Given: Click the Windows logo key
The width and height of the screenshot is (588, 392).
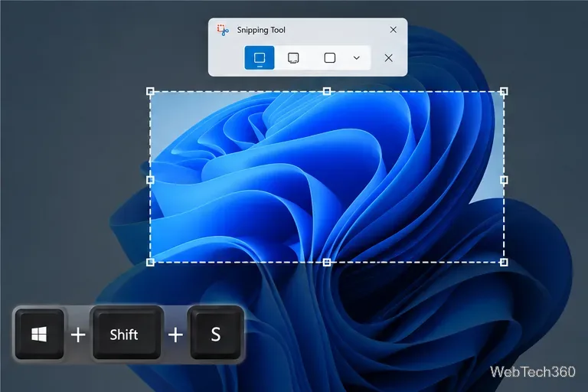Looking at the screenshot, I should point(39,335).
